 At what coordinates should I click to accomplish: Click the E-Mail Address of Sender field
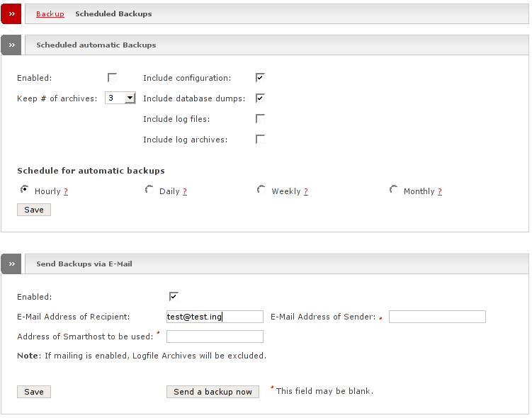pos(437,317)
